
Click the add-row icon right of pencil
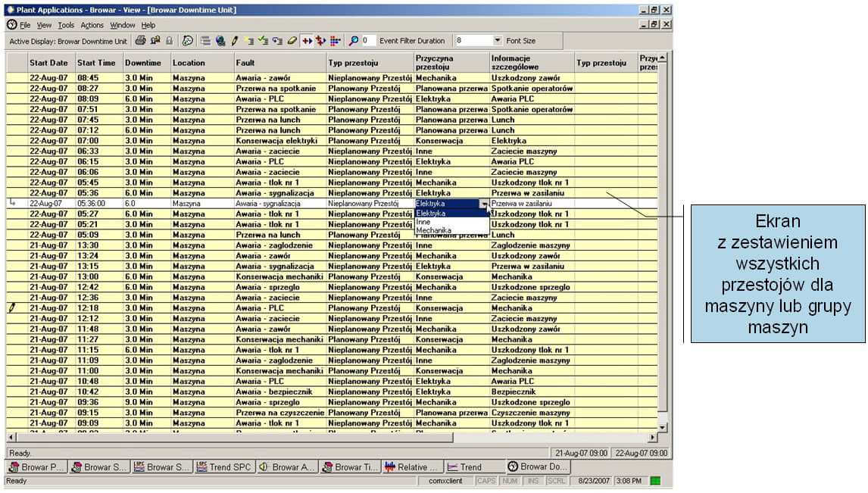coord(249,40)
